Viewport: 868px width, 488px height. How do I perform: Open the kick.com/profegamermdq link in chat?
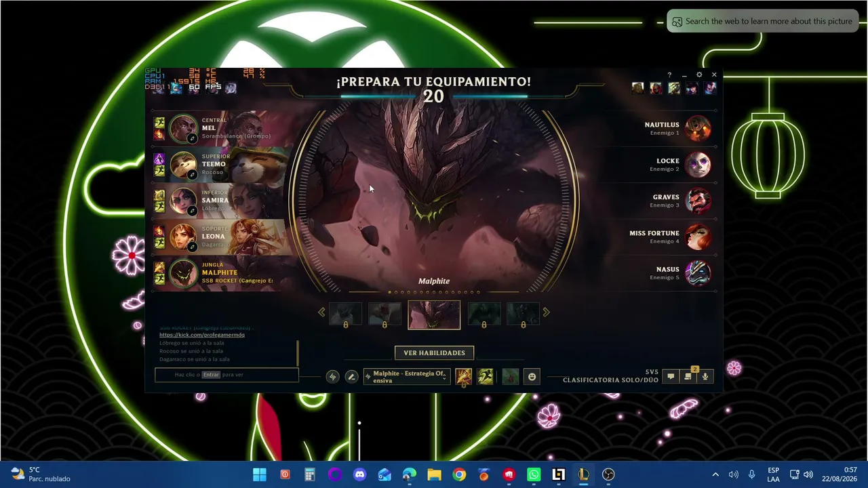pos(202,335)
